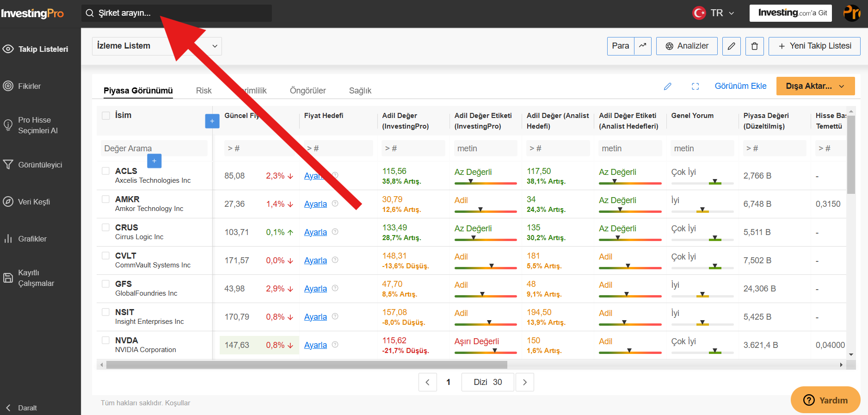Open Görüntüleyici funnel icon in sidebar

pos(8,165)
